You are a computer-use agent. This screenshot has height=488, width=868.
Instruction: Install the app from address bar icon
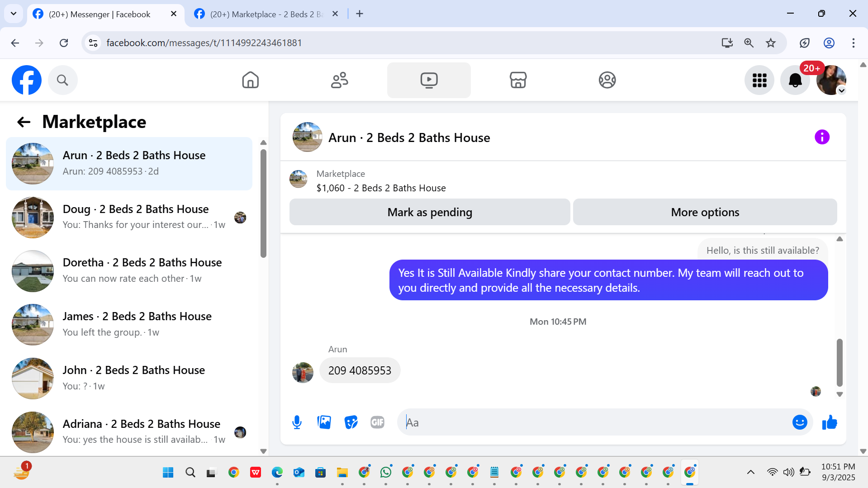[727, 43]
